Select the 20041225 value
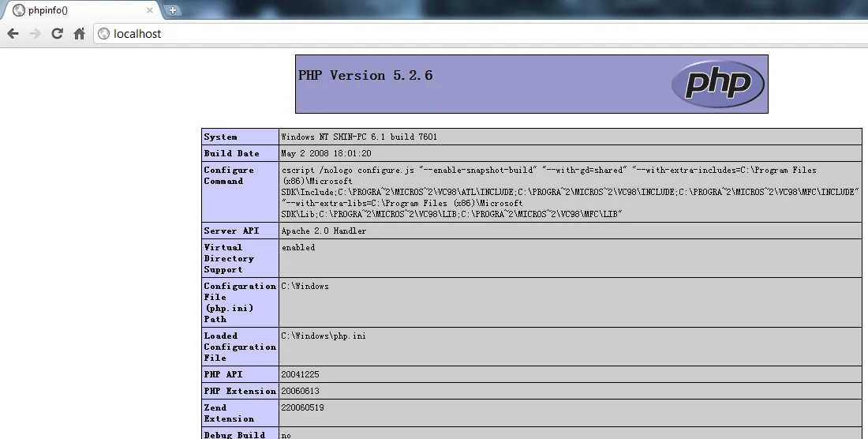This screenshot has height=439, width=868. point(300,375)
